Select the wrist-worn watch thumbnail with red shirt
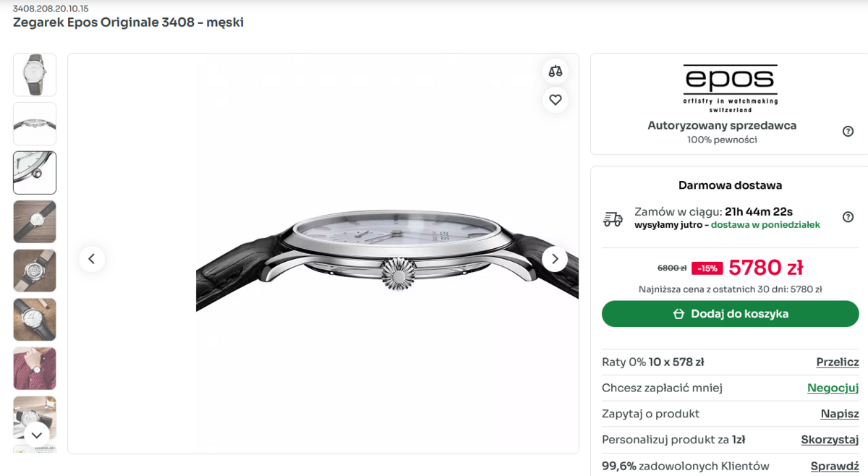Screen dimensions: 868x476 tap(35, 368)
